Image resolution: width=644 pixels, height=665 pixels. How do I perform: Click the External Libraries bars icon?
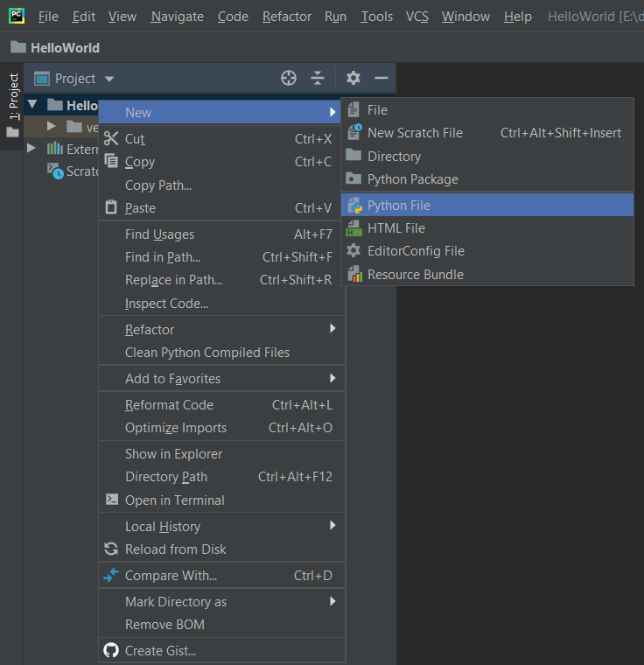click(x=55, y=149)
